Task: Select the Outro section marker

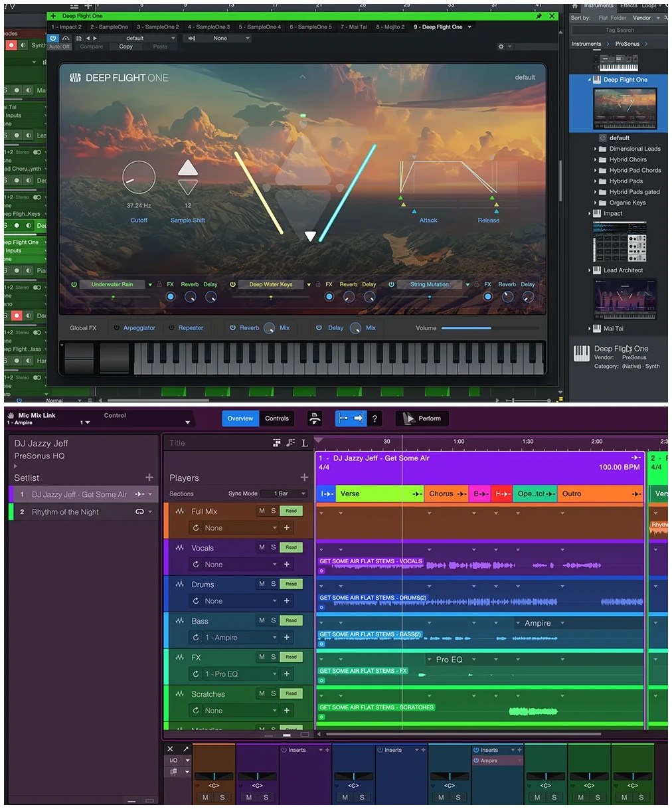Action: click(601, 494)
